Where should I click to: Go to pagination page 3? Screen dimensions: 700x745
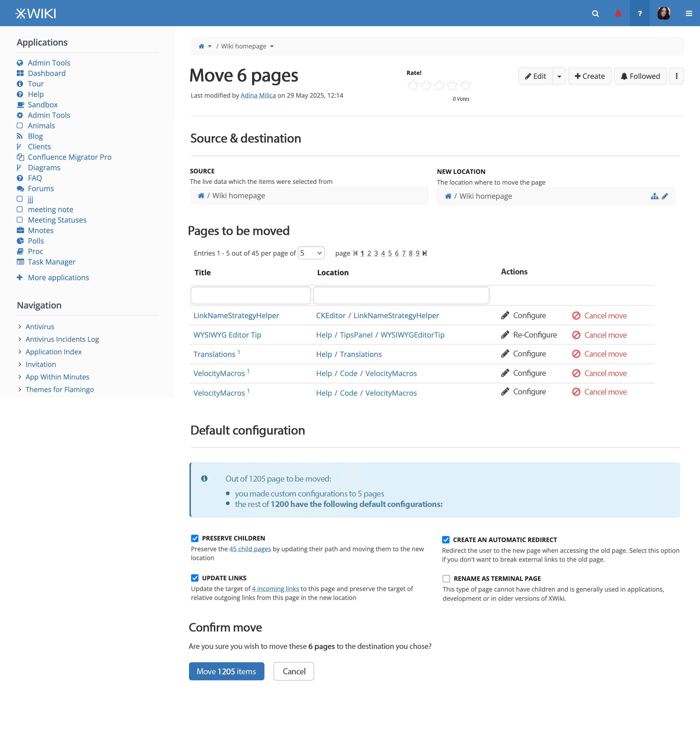point(376,253)
